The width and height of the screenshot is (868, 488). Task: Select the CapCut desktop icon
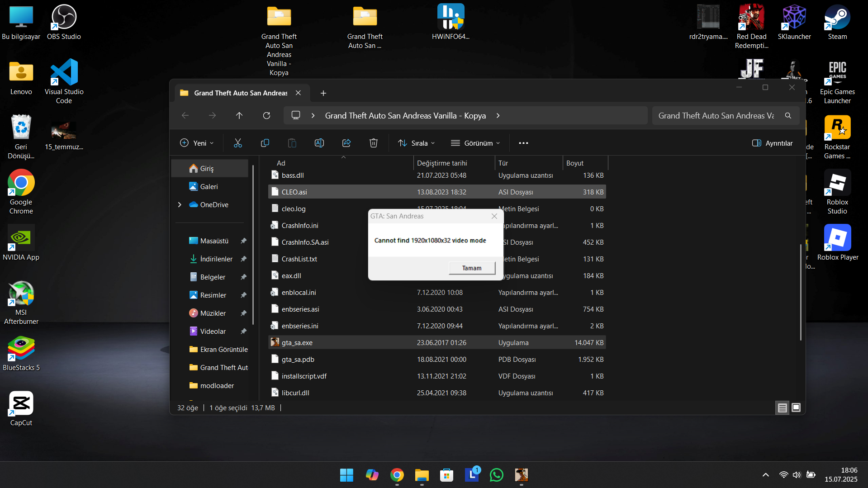pyautogui.click(x=21, y=408)
